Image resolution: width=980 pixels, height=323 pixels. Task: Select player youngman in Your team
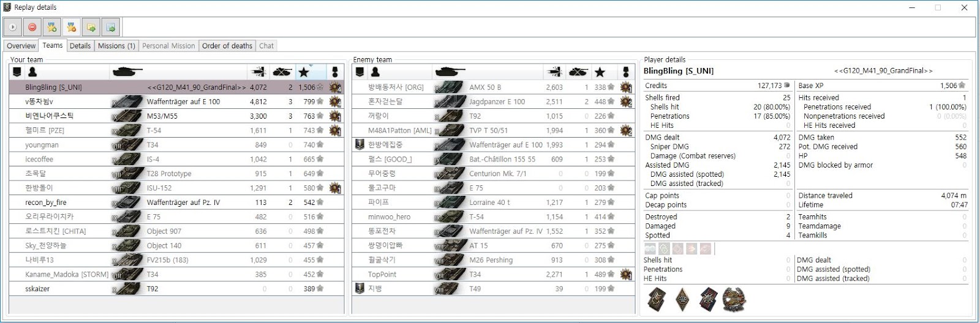[x=176, y=145]
